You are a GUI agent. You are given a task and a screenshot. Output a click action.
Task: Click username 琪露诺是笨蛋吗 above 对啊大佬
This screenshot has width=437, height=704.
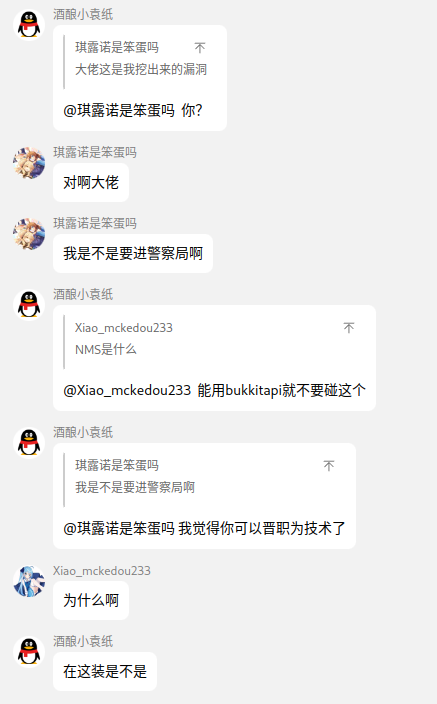(x=95, y=153)
